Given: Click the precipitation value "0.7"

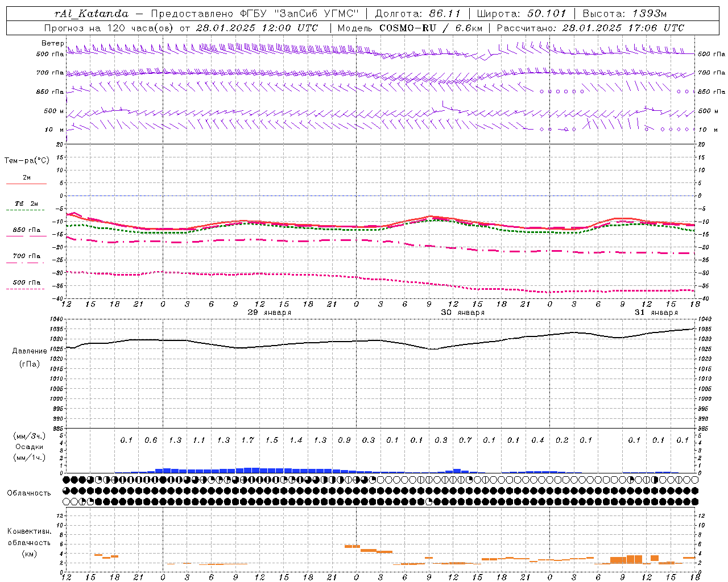Looking at the screenshot, I should pos(465,440).
